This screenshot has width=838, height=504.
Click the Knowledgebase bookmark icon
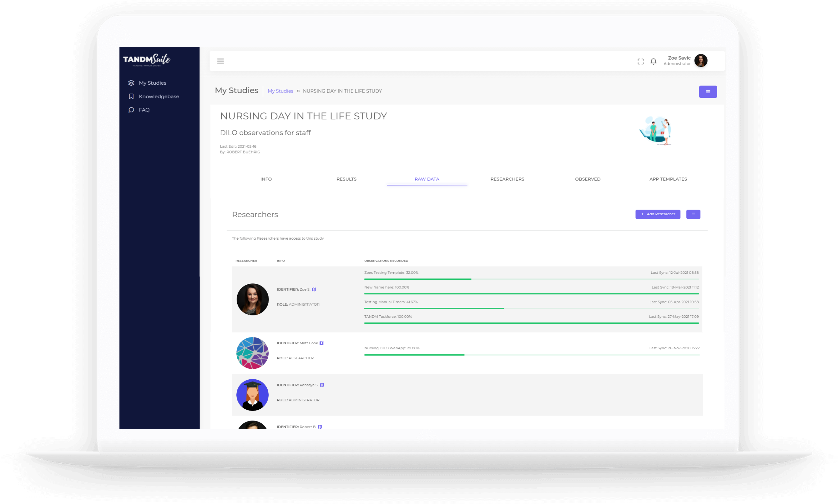tap(131, 97)
